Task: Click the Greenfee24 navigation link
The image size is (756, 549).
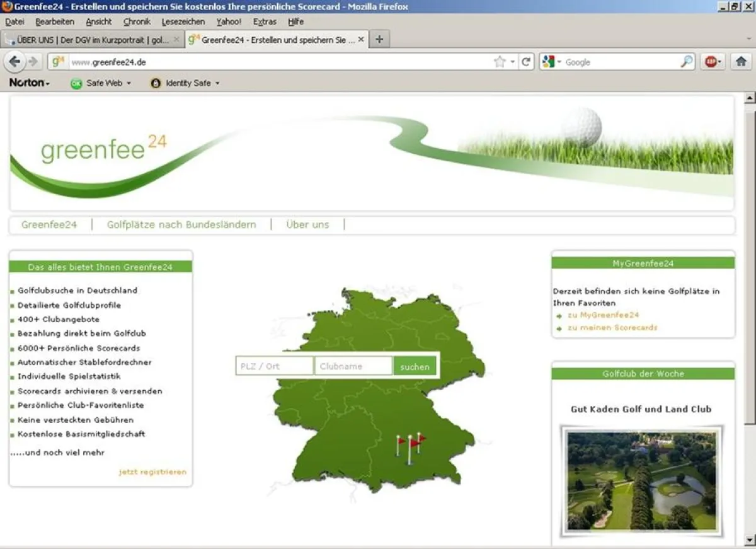Action: click(49, 224)
